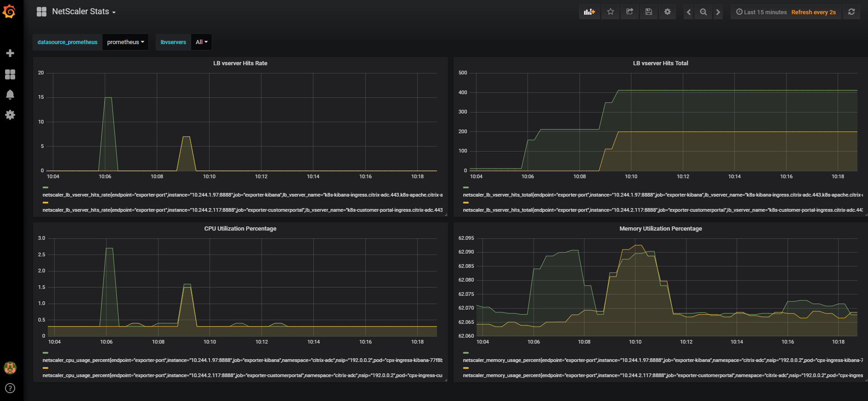The height and width of the screenshot is (401, 868).
Task: Open the Dashboards grid icon in sidebar
Action: point(10,74)
